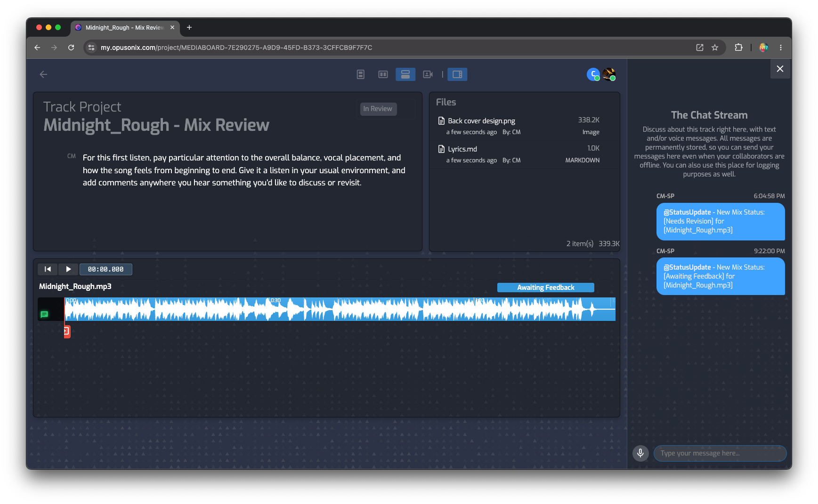Select the Midnight_Rough browser tab
The height and width of the screenshot is (504, 818).
[124, 28]
